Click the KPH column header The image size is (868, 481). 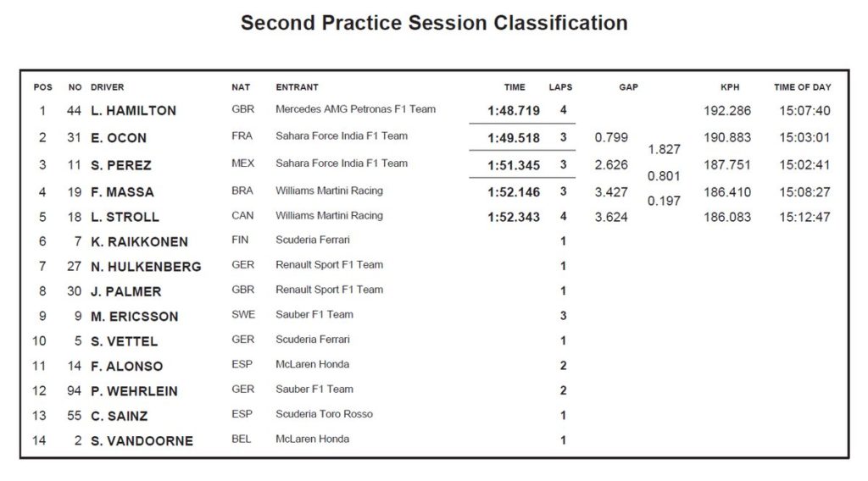click(730, 87)
